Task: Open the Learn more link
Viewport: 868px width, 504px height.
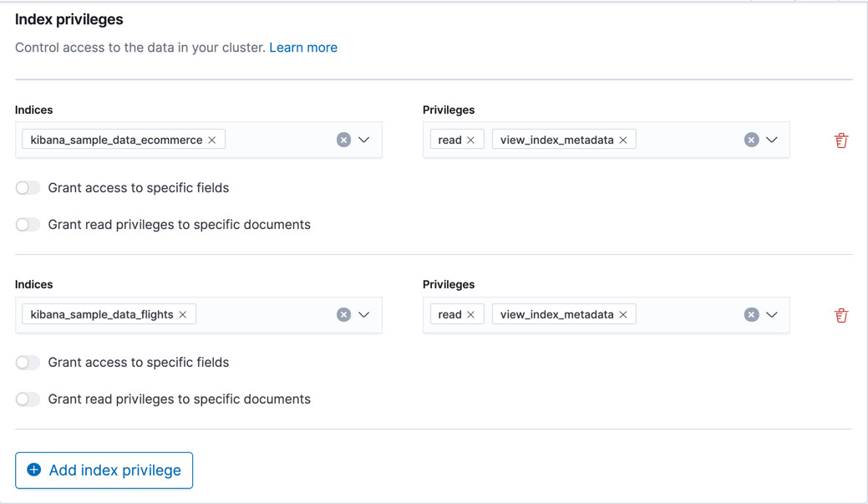Action: (303, 48)
